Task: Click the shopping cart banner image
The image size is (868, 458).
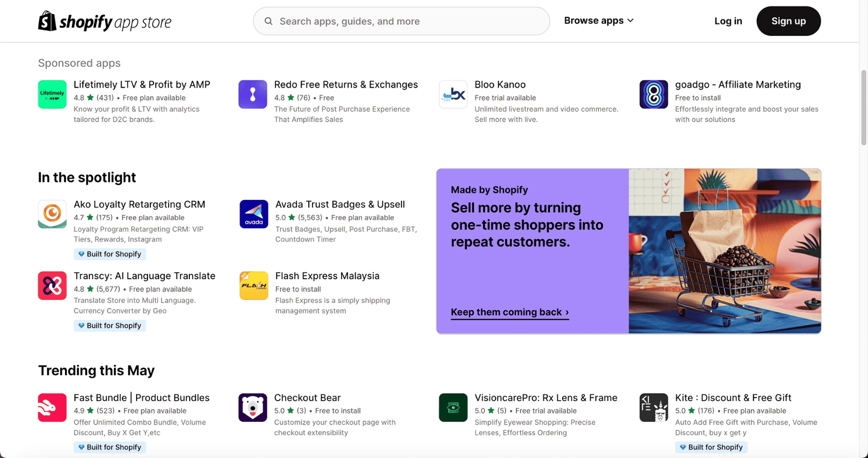Action: pyautogui.click(x=725, y=251)
